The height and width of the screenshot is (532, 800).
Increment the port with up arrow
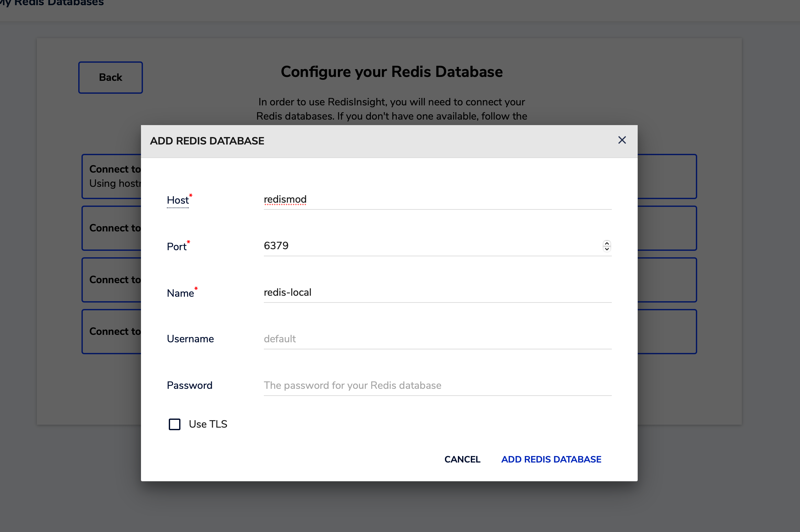[607, 243]
